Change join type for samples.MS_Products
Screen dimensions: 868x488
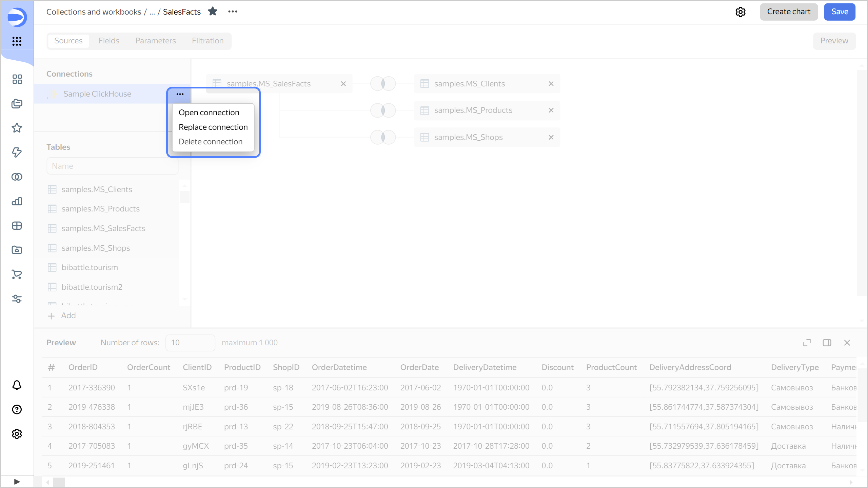(382, 110)
